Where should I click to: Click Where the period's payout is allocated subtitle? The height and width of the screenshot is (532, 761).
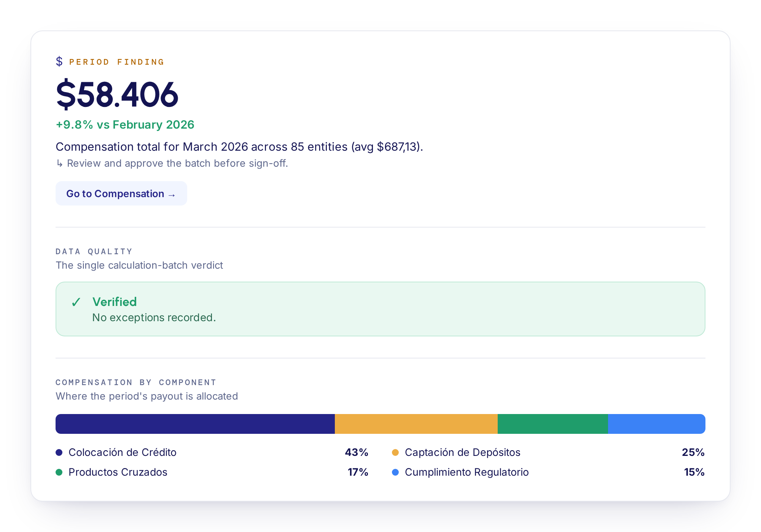[147, 396]
